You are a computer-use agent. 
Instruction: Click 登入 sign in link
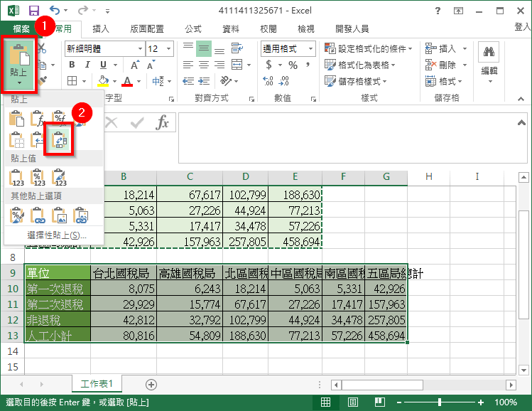tap(523, 27)
